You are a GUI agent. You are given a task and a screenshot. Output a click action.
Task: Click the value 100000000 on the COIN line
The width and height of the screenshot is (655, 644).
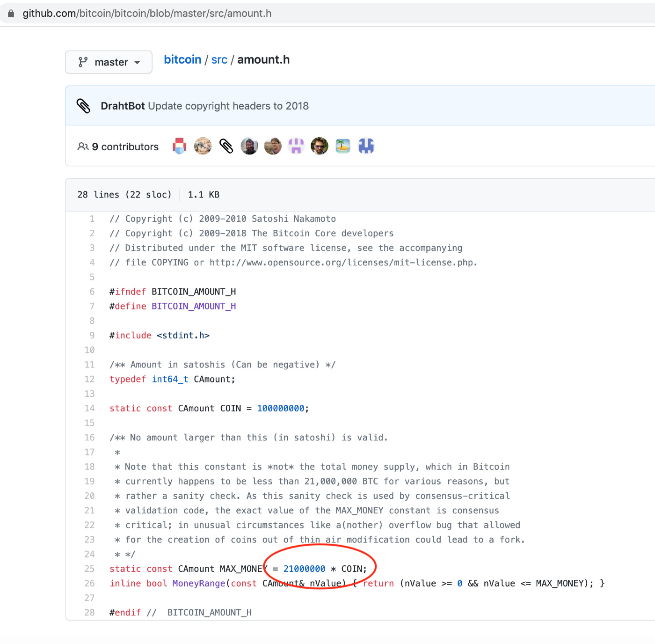click(x=281, y=409)
